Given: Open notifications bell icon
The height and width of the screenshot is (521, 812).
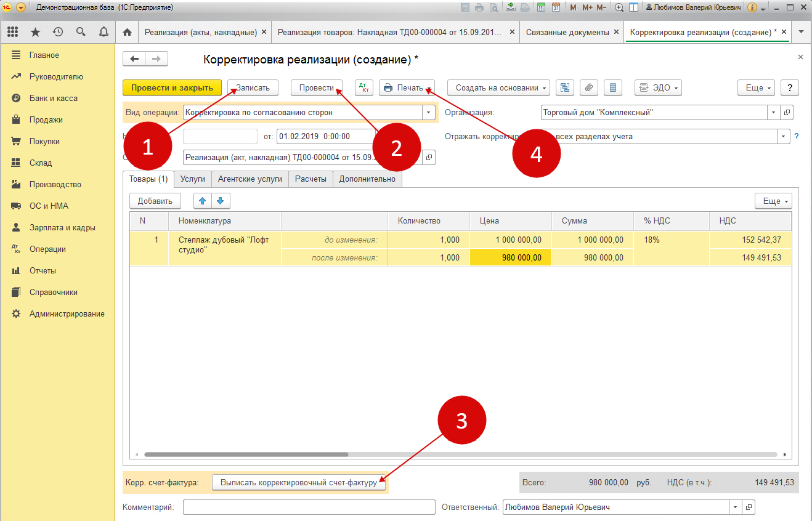Looking at the screenshot, I should click(x=104, y=32).
